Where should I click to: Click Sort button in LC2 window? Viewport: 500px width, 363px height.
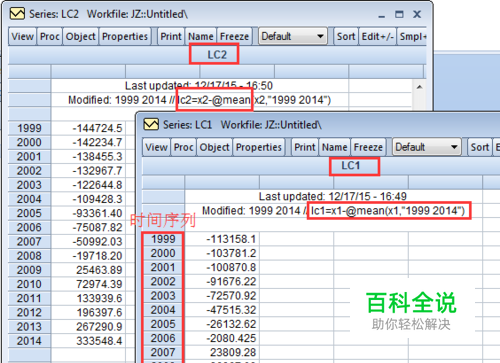pos(346,36)
